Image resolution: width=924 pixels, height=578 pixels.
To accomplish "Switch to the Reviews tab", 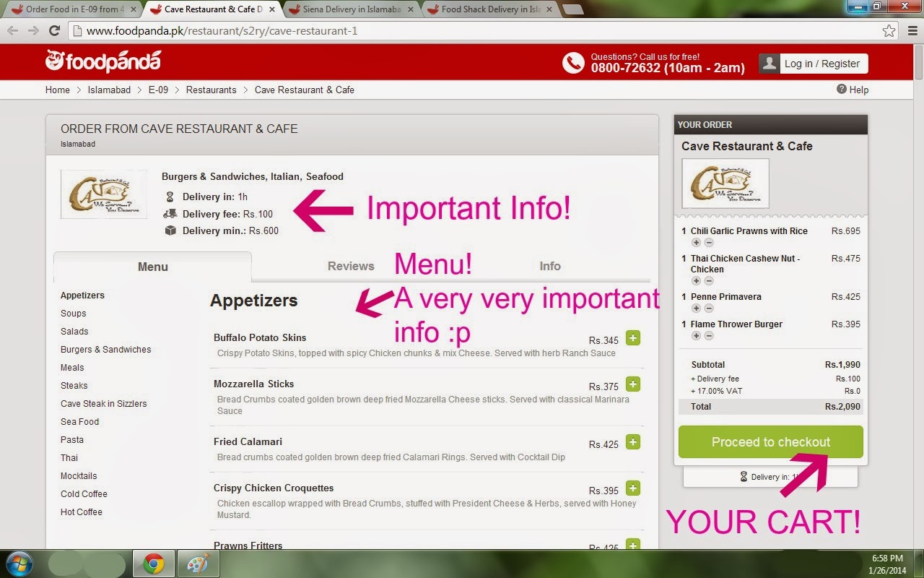I will pyautogui.click(x=351, y=266).
